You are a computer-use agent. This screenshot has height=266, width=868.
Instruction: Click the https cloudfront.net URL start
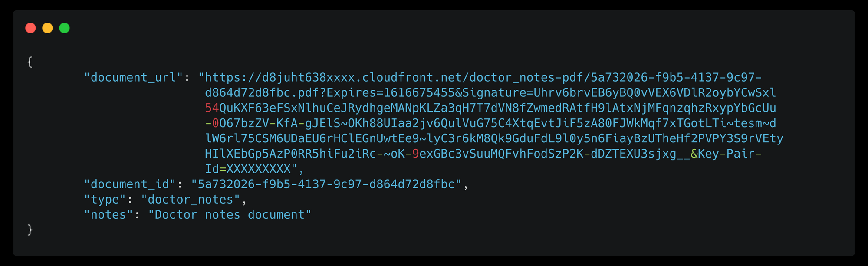pos(480,78)
